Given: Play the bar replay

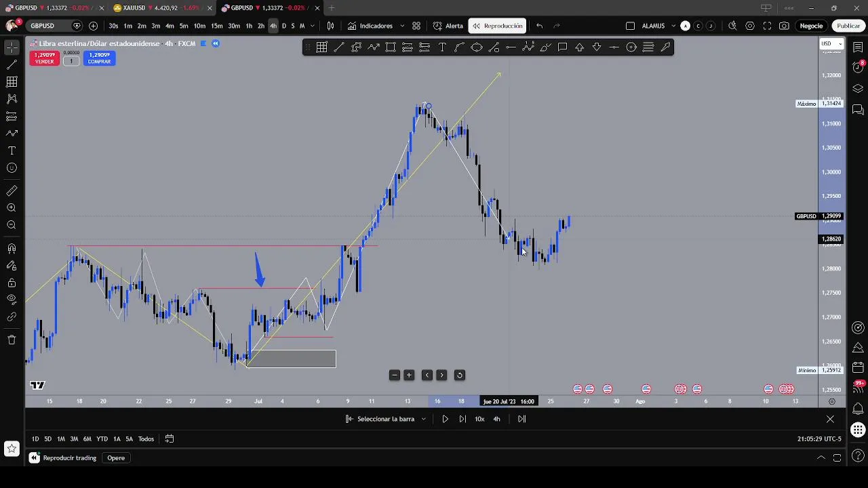Looking at the screenshot, I should pos(445,419).
